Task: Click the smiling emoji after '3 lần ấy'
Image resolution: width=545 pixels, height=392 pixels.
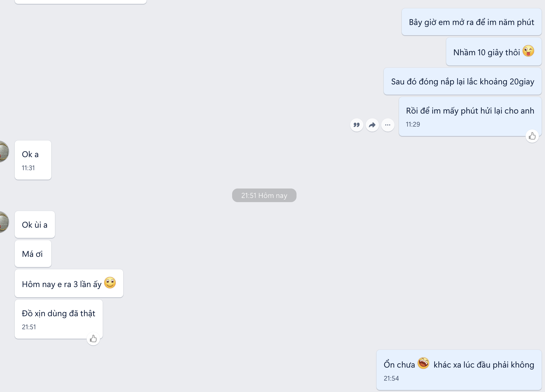Action: click(110, 283)
